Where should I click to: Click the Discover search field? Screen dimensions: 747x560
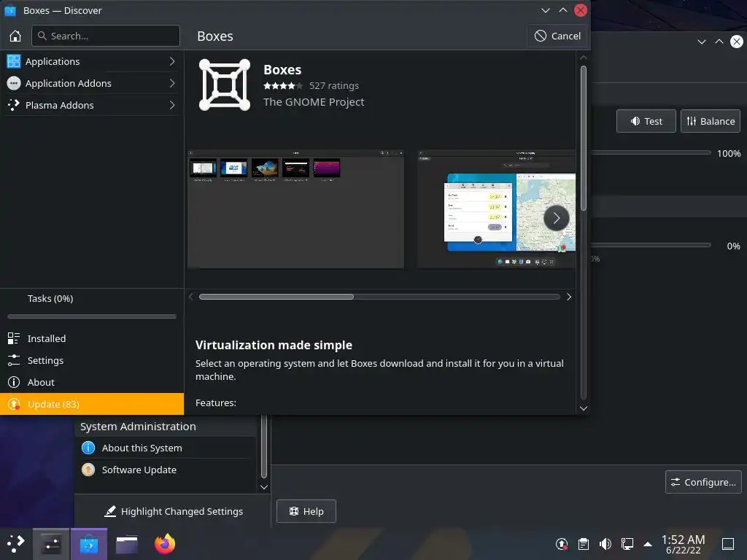click(x=106, y=36)
